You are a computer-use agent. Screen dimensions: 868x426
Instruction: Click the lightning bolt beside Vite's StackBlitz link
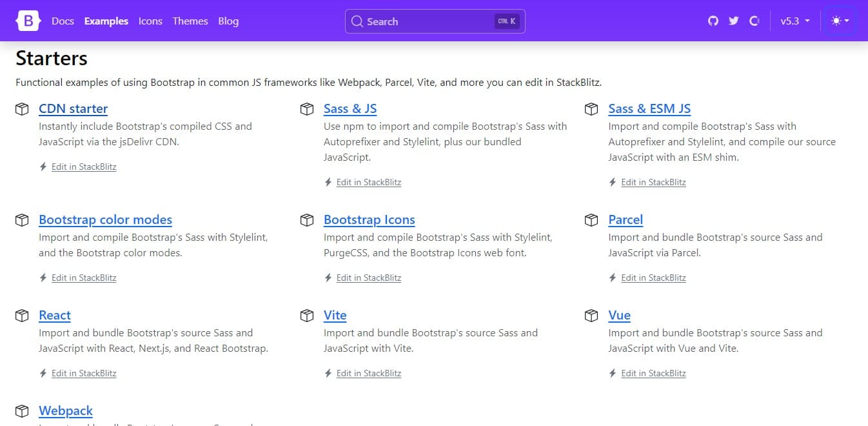(x=326, y=373)
